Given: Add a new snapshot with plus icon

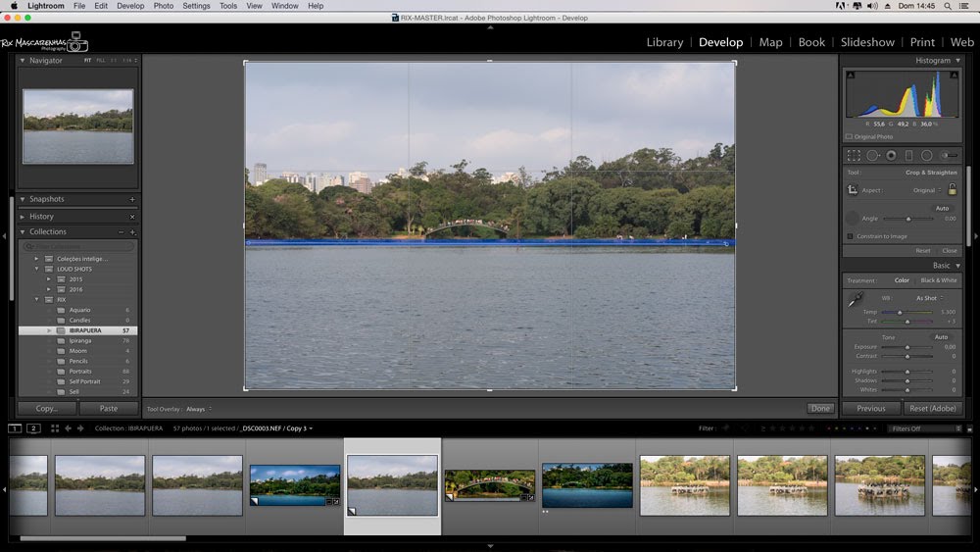Looking at the screenshot, I should (132, 199).
